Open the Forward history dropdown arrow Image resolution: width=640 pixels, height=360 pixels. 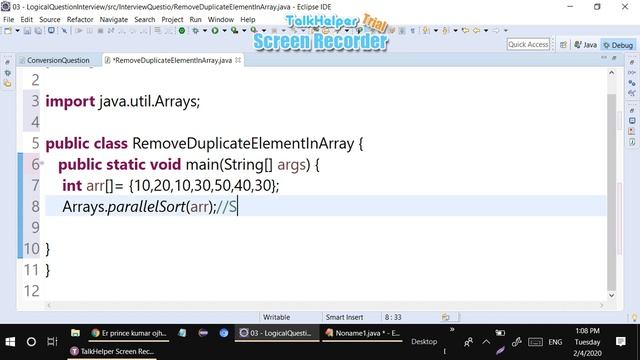pyautogui.click(x=506, y=31)
